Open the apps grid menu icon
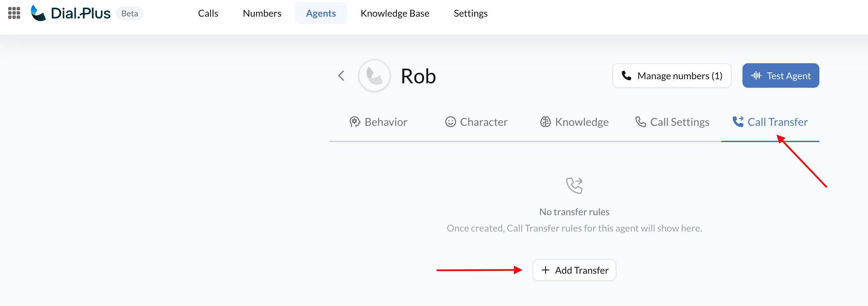This screenshot has height=306, width=868. pyautogui.click(x=14, y=13)
